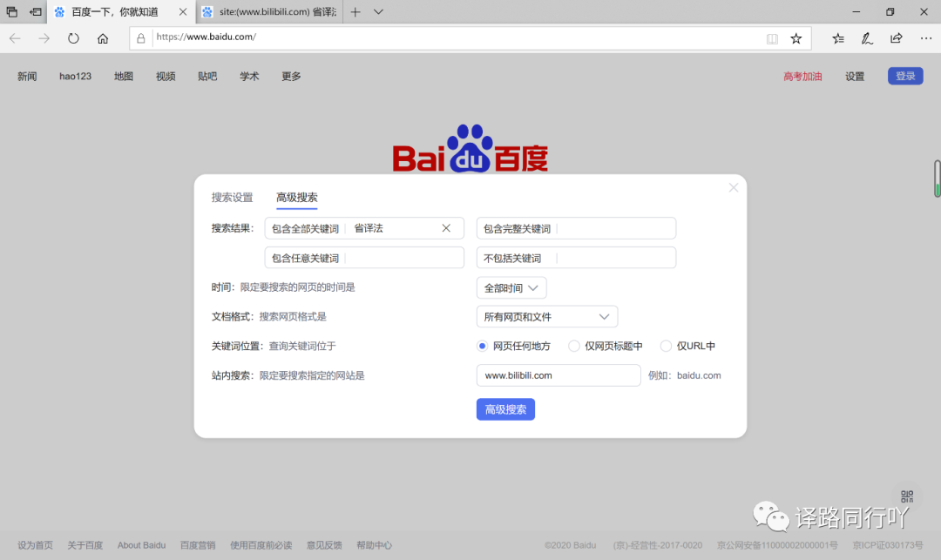This screenshot has height=560, width=941.
Task: Add page to favorites star icon
Action: coord(795,38)
